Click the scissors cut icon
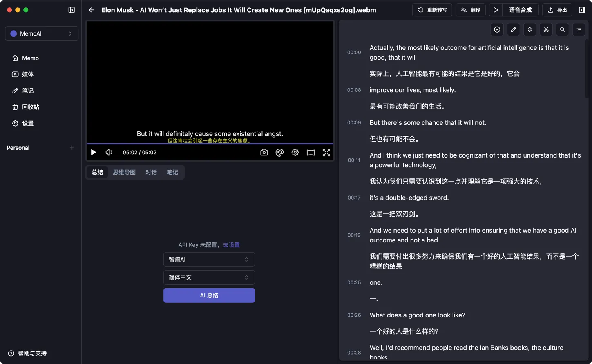Screen dimensions: 592x364 pyautogui.click(x=546, y=29)
